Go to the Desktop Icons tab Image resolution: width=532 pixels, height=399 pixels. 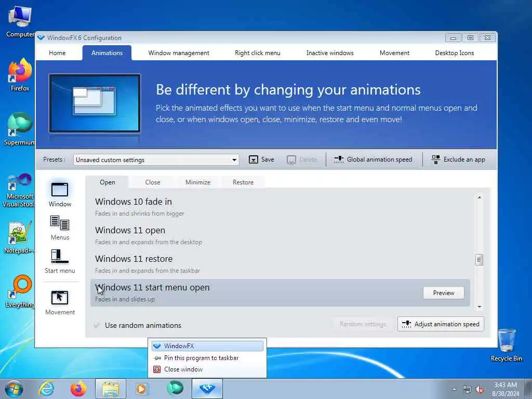[454, 53]
